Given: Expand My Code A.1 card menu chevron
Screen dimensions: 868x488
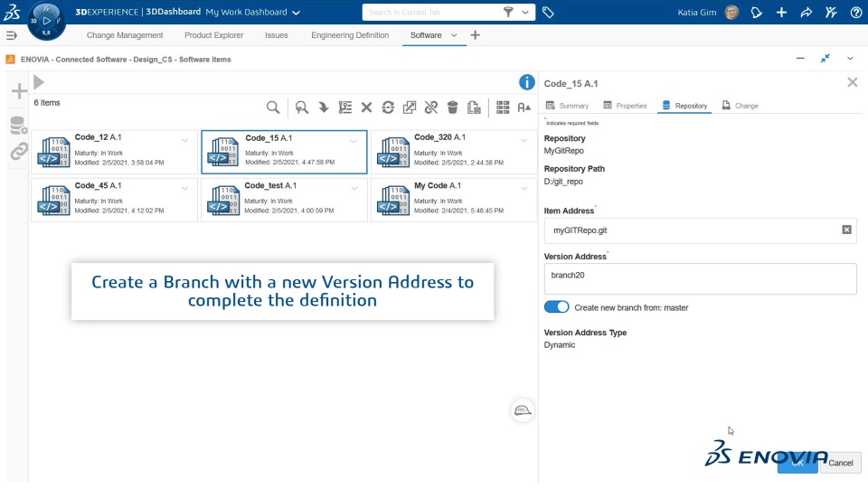Looking at the screenshot, I should [x=524, y=189].
